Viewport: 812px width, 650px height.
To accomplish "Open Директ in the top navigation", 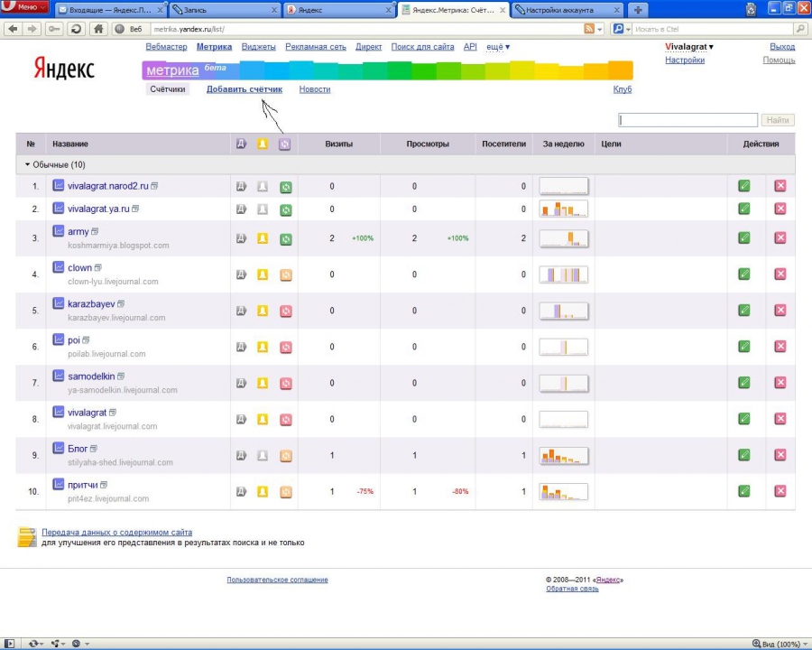I will pos(369,47).
